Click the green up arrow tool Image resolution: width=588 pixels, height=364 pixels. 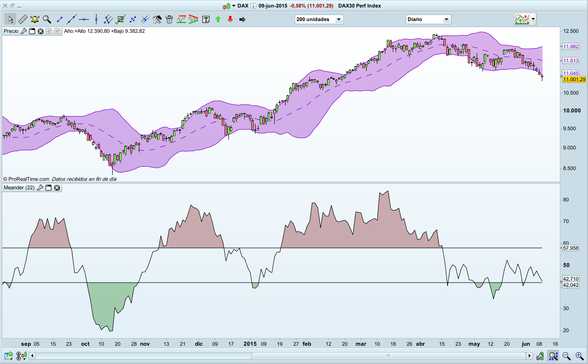point(218,19)
